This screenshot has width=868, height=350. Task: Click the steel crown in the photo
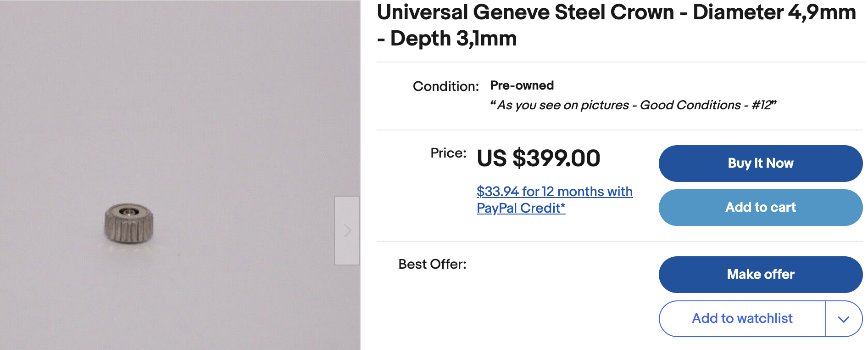pyautogui.click(x=128, y=223)
